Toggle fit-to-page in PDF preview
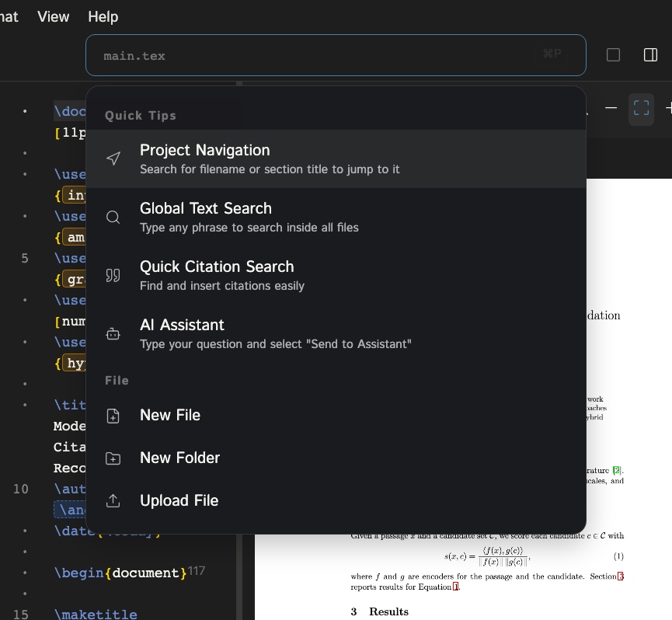 coord(641,109)
